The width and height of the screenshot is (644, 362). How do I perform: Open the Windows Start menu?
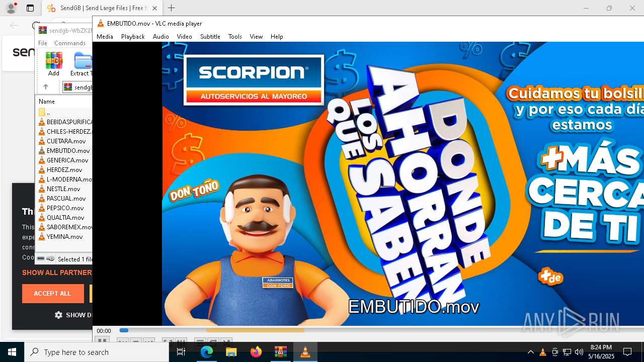coord(12,352)
